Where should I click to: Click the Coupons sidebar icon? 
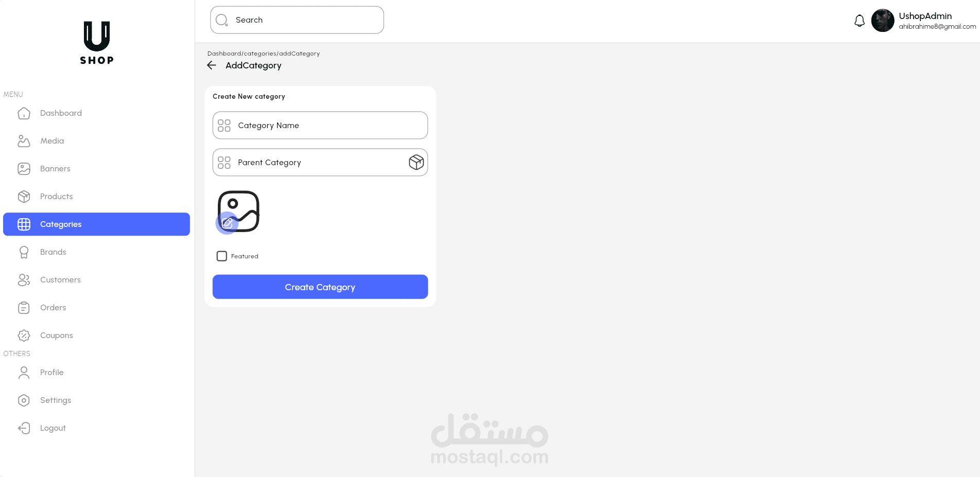24,335
